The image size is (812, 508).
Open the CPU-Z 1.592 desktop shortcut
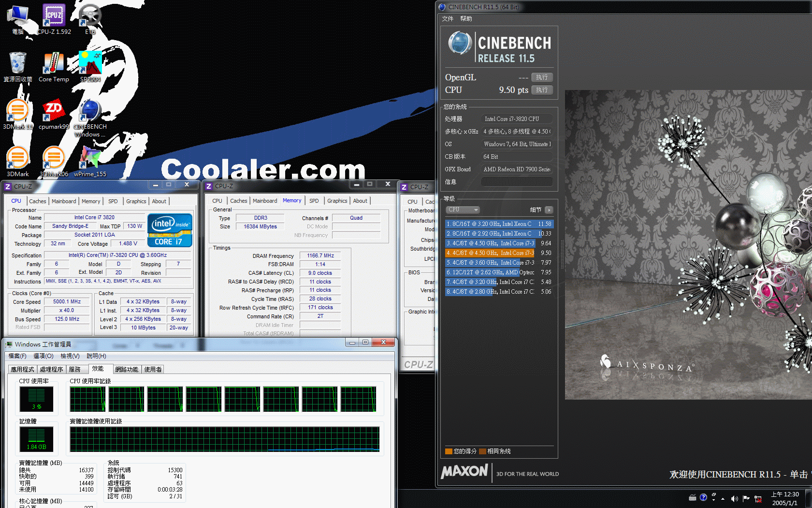[x=54, y=20]
